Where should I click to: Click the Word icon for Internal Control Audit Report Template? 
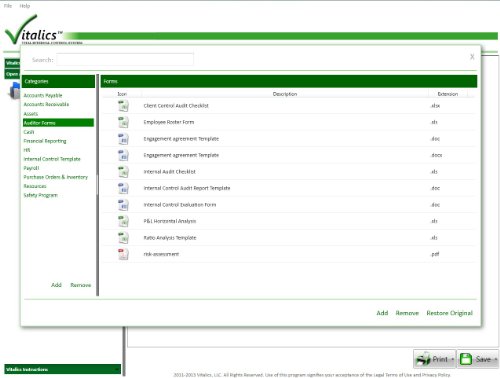[x=123, y=188]
